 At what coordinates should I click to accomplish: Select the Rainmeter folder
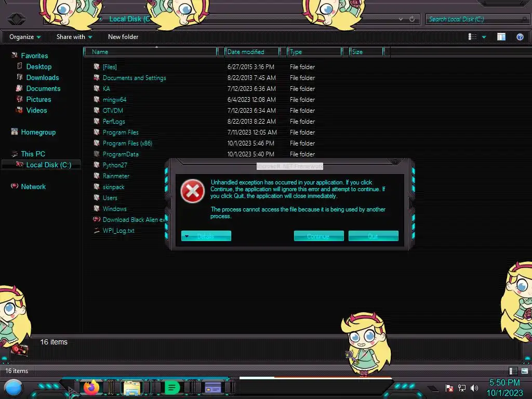(x=116, y=176)
